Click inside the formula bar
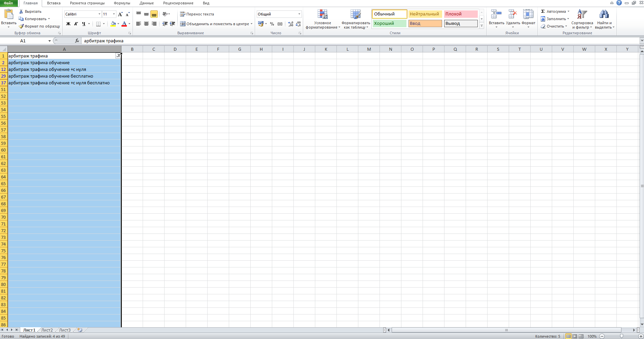The image size is (644, 339). [360, 41]
